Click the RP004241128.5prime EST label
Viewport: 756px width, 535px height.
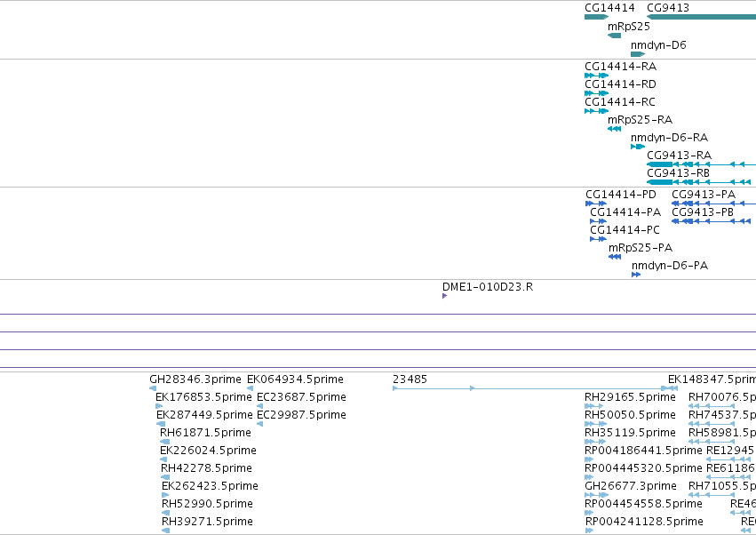tap(645, 522)
